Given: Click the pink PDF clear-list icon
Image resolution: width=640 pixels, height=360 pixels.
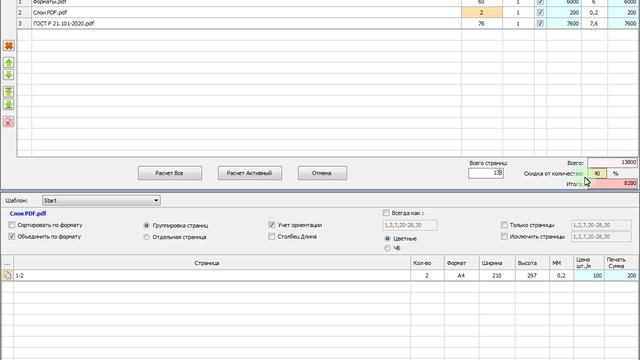Looking at the screenshot, I should point(9,122).
